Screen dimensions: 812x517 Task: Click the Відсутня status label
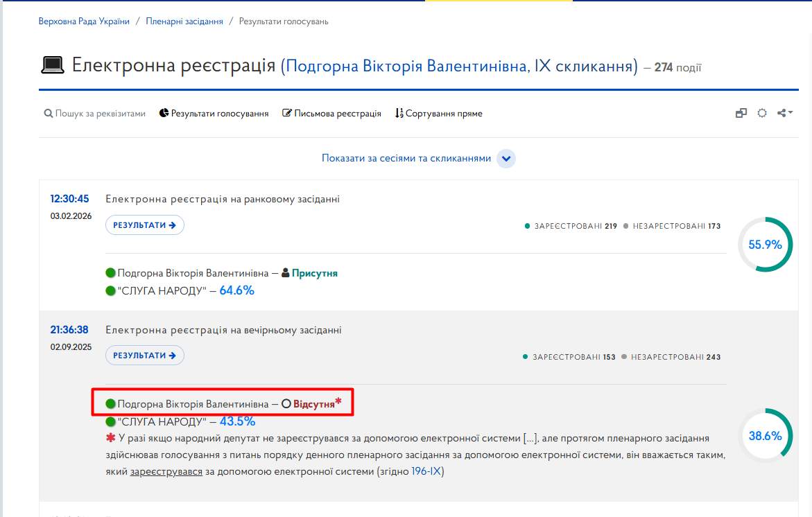(314, 404)
